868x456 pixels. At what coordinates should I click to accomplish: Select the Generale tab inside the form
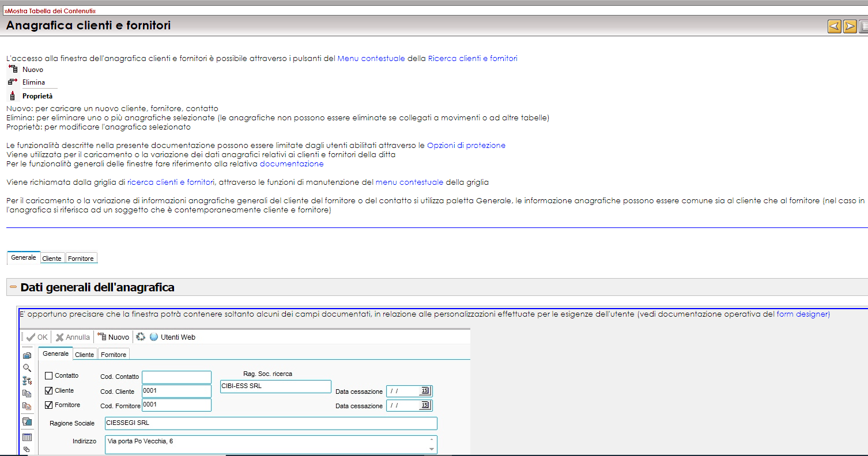(56, 354)
